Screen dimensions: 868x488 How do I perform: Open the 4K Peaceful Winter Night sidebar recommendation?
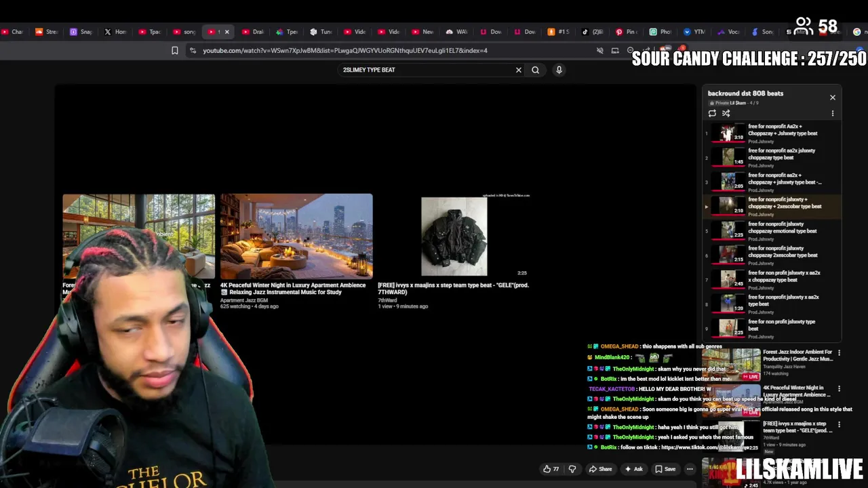[x=768, y=400]
